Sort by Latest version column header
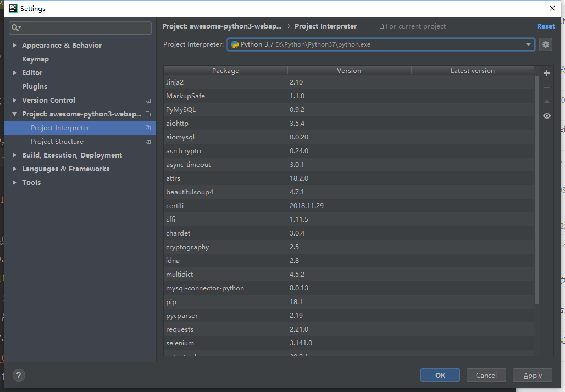565x392 pixels. (x=473, y=71)
